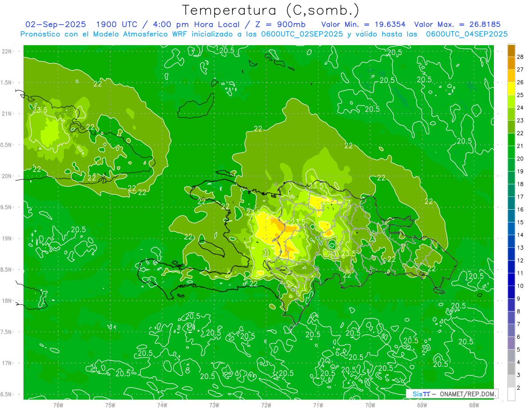Click the "76W" longitude label
The height and width of the screenshot is (411, 532).
tap(58, 405)
